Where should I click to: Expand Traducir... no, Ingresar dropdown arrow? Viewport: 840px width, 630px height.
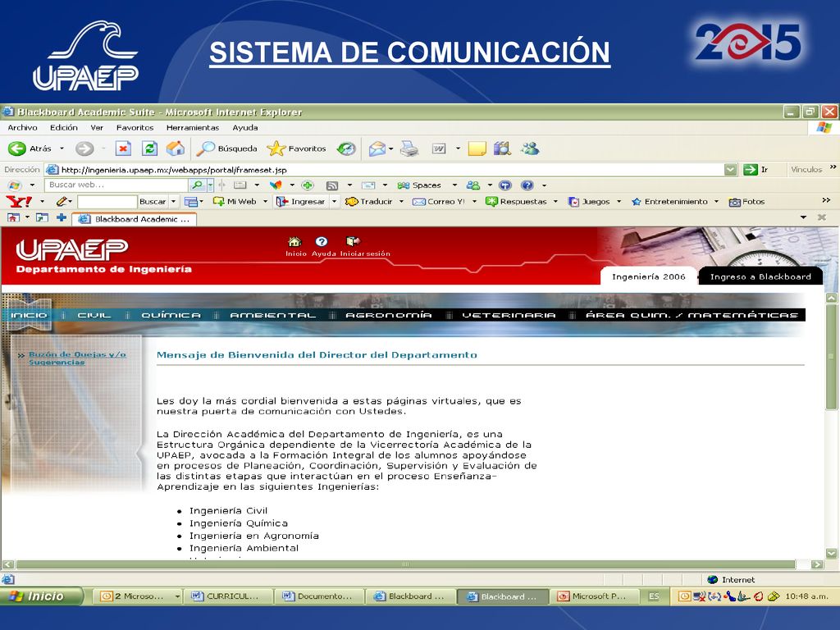pos(335,202)
